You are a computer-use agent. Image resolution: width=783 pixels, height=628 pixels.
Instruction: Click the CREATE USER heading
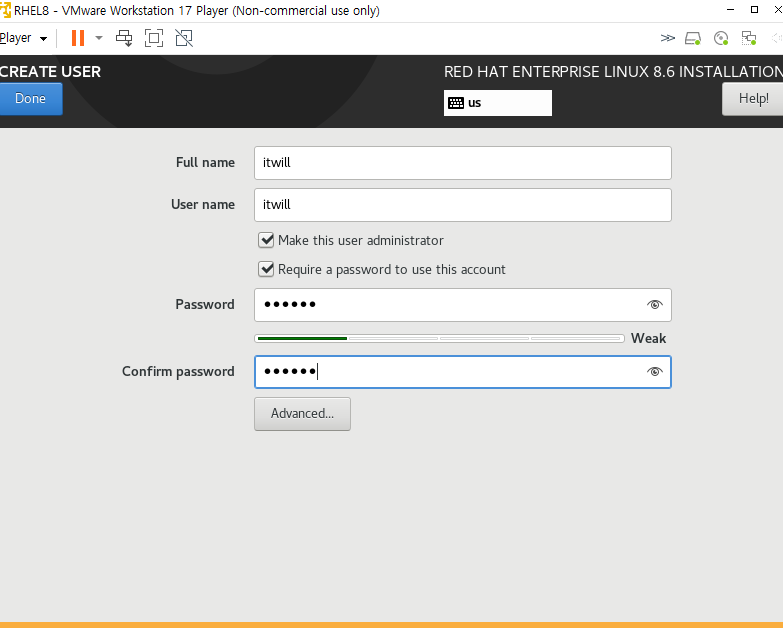tap(50, 72)
